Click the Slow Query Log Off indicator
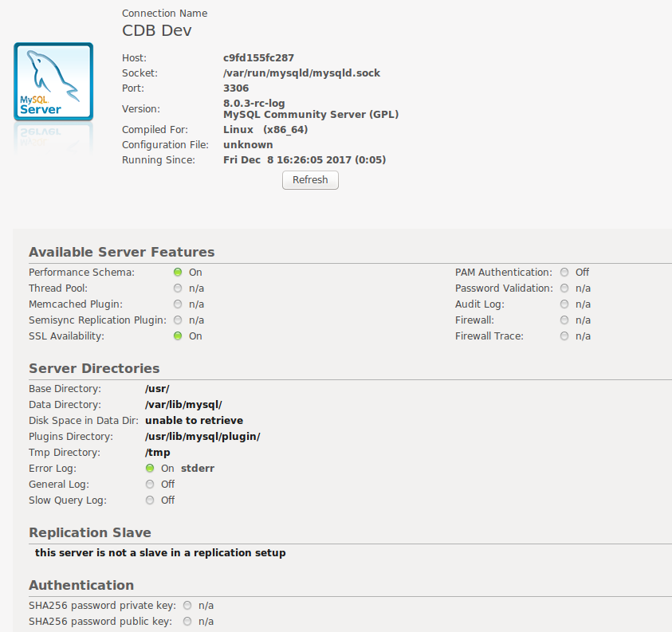 tap(150, 500)
